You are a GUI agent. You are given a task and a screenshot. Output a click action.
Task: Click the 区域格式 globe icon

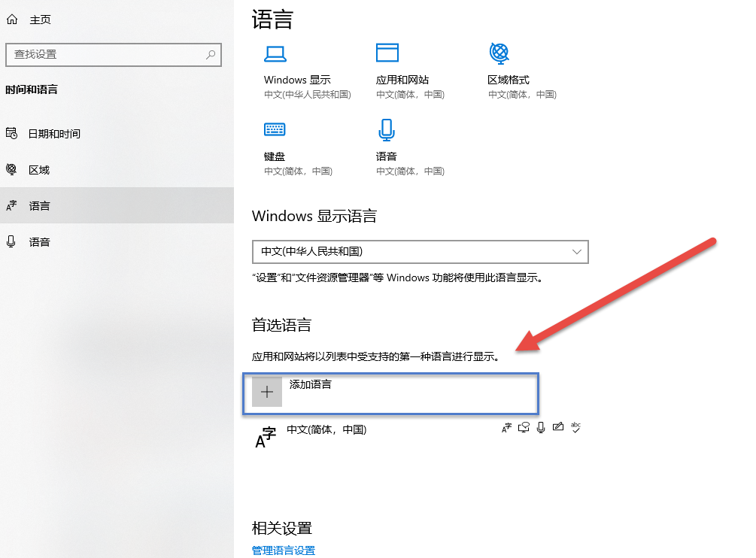pyautogui.click(x=499, y=53)
